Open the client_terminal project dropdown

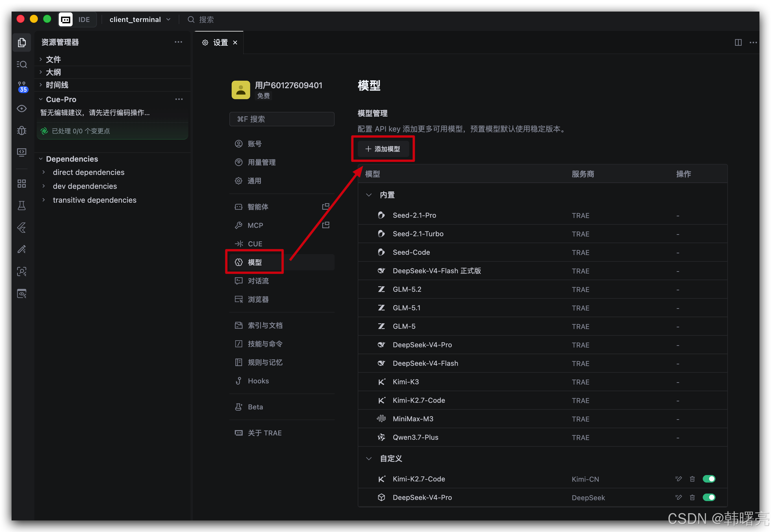coord(140,19)
